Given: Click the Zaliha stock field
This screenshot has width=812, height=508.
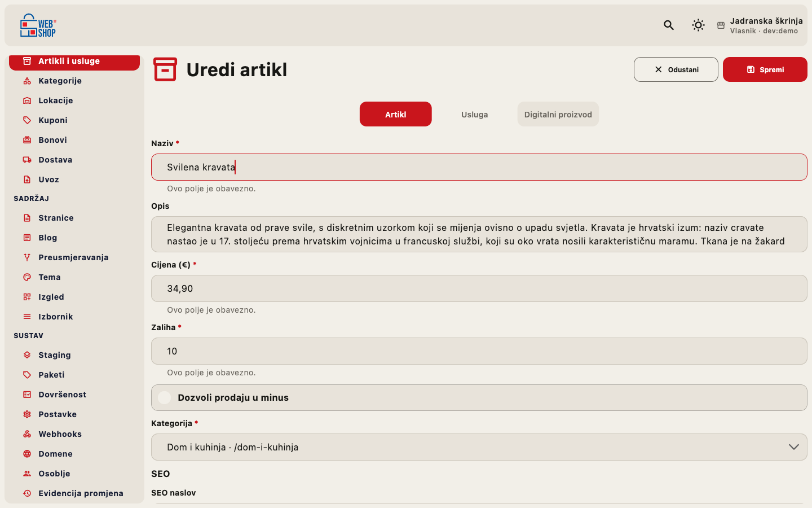Looking at the screenshot, I should click(479, 351).
